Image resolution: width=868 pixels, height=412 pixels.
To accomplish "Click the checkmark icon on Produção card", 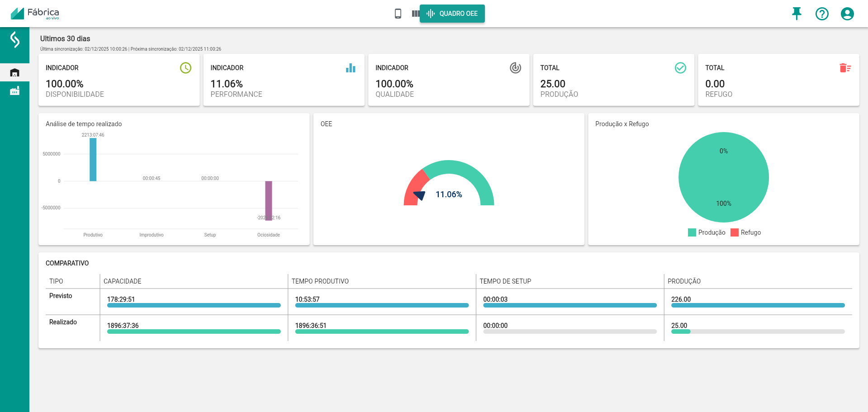I will point(680,68).
